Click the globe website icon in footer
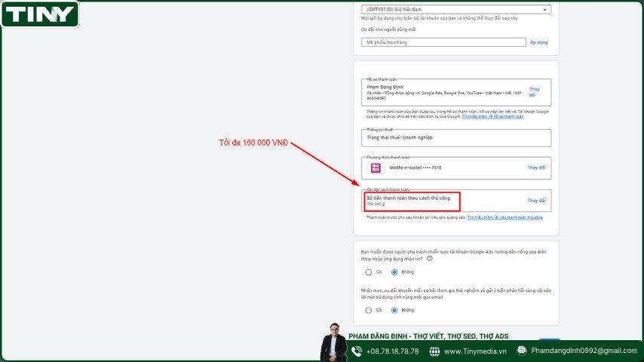 click(x=434, y=351)
